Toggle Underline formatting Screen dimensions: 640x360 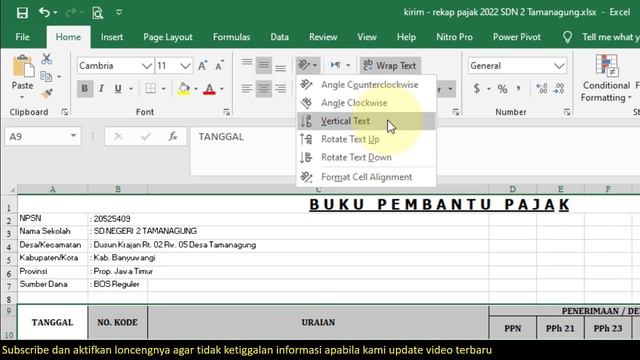(x=118, y=89)
